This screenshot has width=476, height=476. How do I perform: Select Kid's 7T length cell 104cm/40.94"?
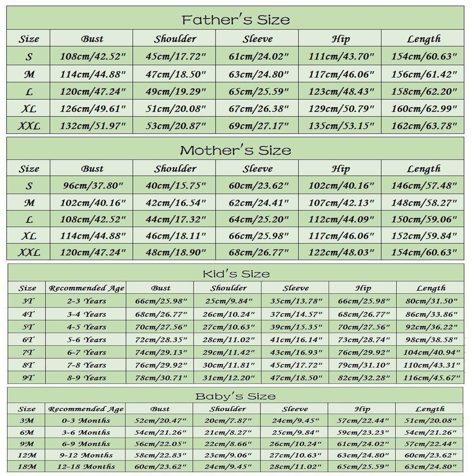[431, 353]
